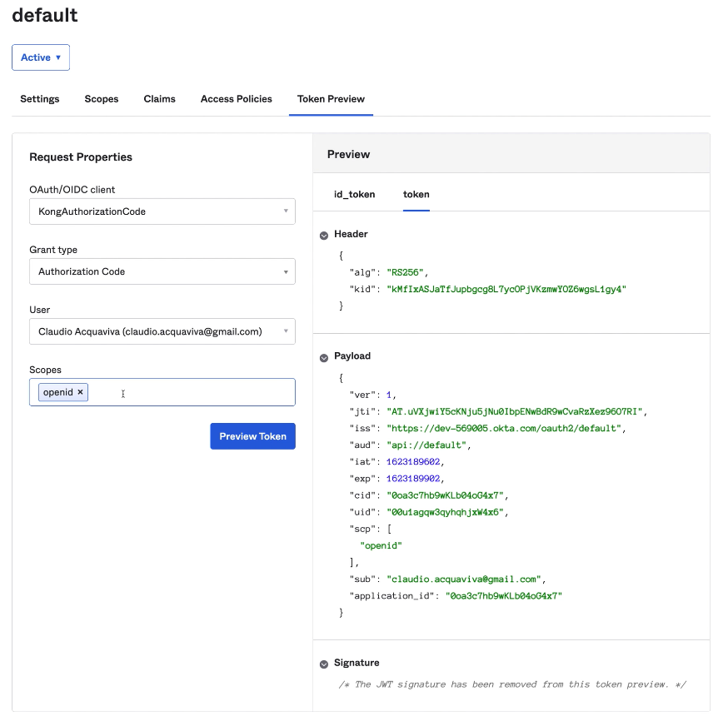728x721 pixels.
Task: Collapse the Header section chevron
Action: pos(324,236)
